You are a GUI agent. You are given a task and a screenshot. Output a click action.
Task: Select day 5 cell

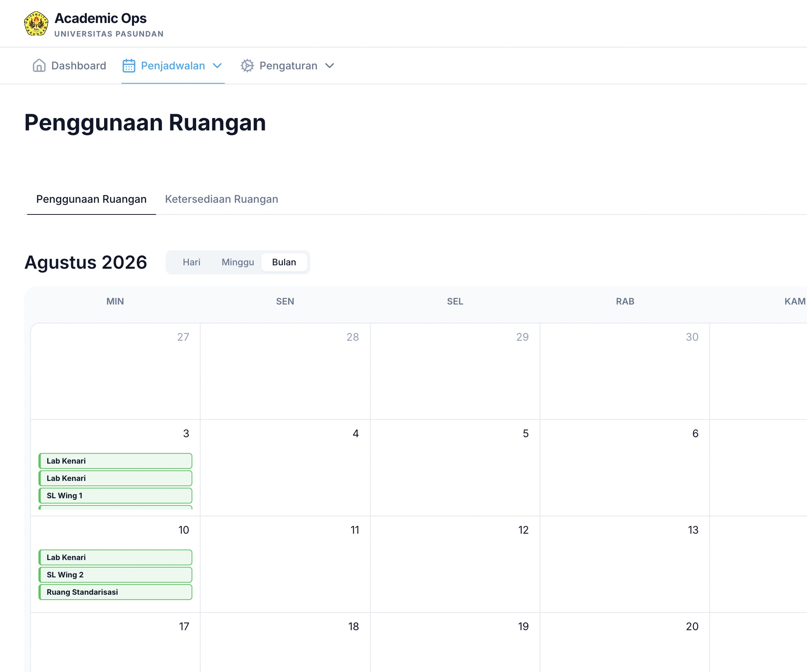point(455,468)
